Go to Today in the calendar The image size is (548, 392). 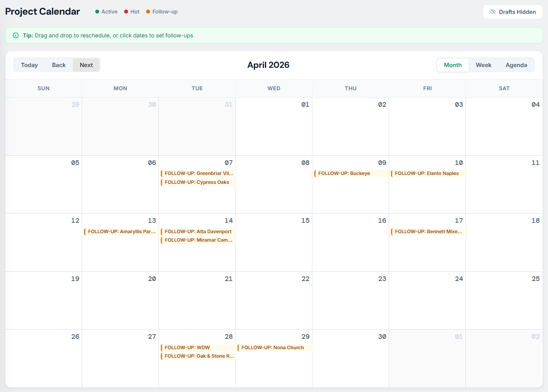[29, 65]
